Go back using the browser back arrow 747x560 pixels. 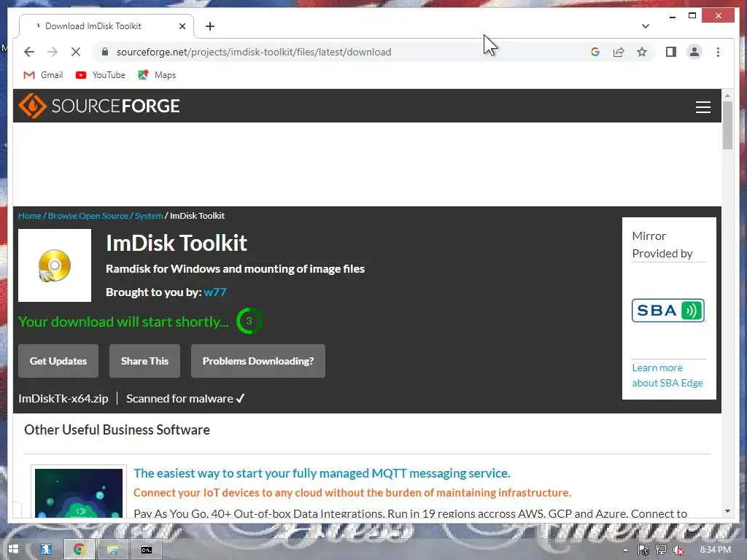point(29,52)
